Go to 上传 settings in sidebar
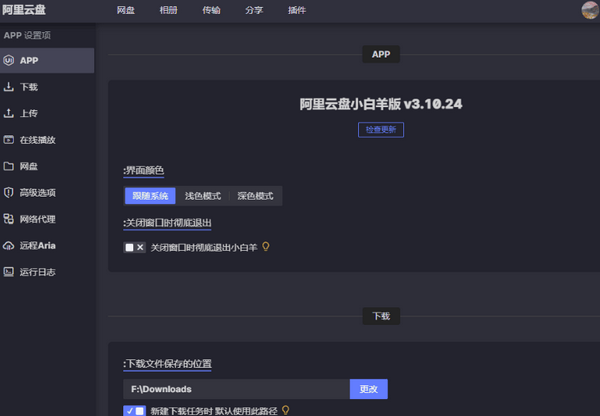Screen dimensions: 600x416 pos(47,113)
